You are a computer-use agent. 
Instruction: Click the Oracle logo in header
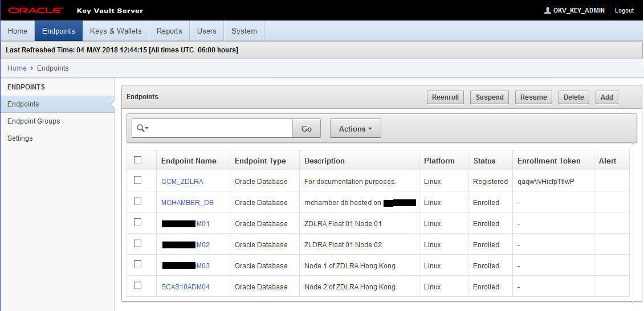click(x=36, y=10)
